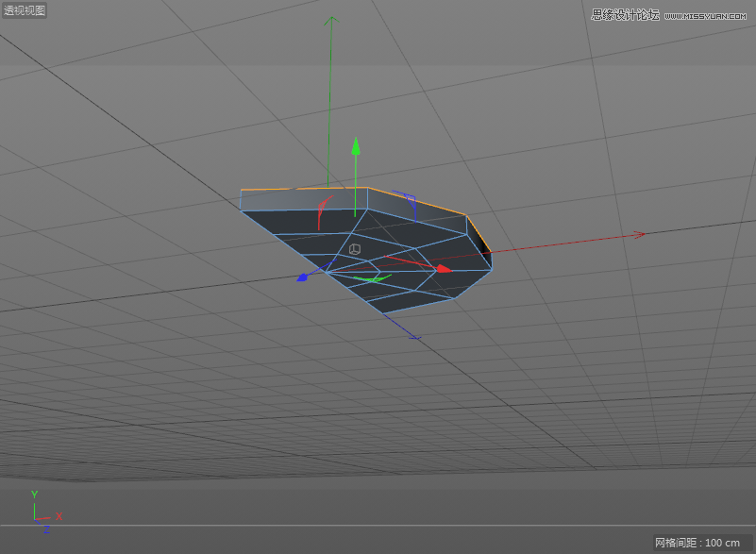Click the 透视视图 viewport label

click(x=25, y=9)
